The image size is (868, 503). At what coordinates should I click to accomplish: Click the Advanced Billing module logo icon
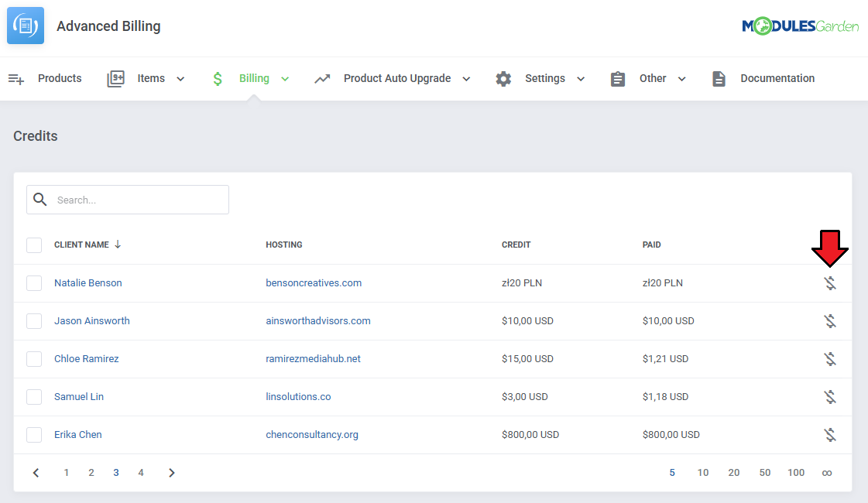coord(26,26)
